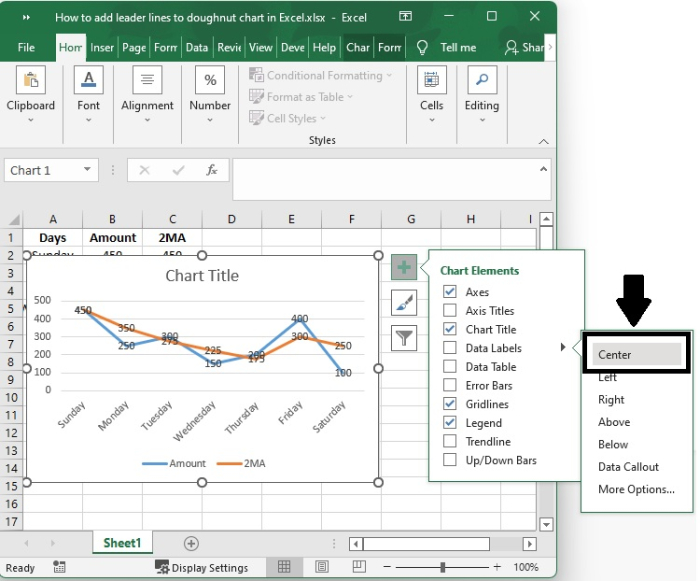
Task: Expand the formula bar with caret
Action: pos(543,169)
